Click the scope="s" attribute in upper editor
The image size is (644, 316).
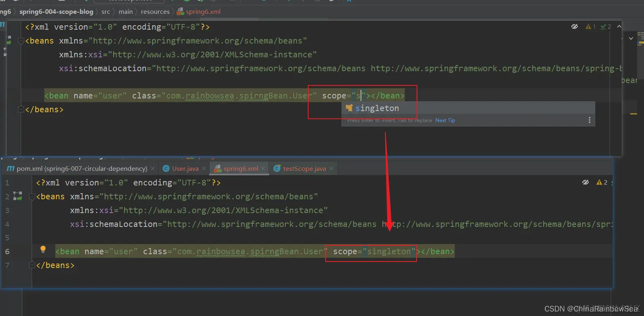344,96
